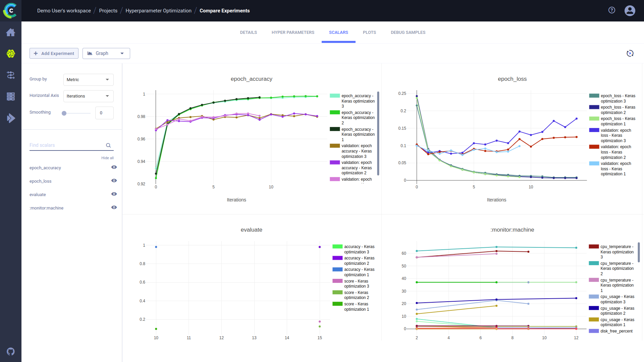644x362 pixels.
Task: Open the Workers and Queues arrow icon
Action: [11, 118]
